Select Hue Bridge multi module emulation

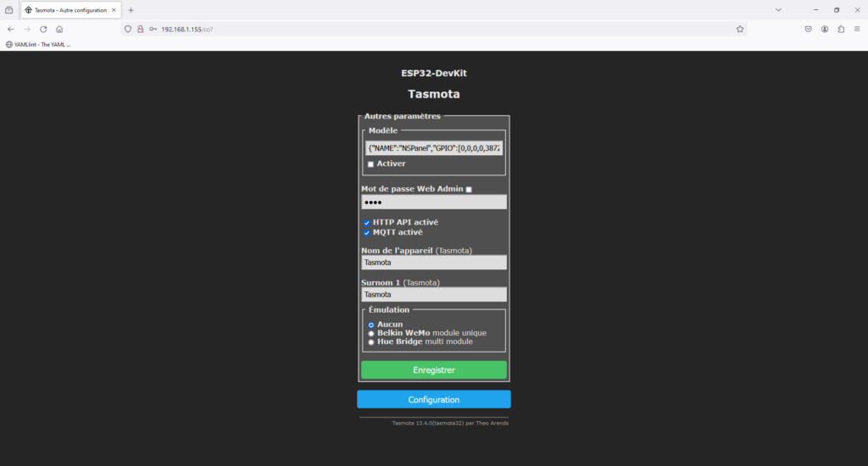370,342
